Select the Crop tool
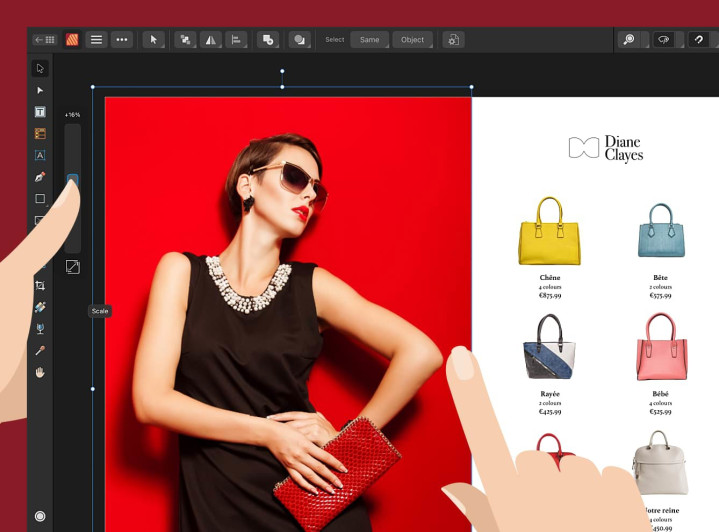 click(40, 285)
